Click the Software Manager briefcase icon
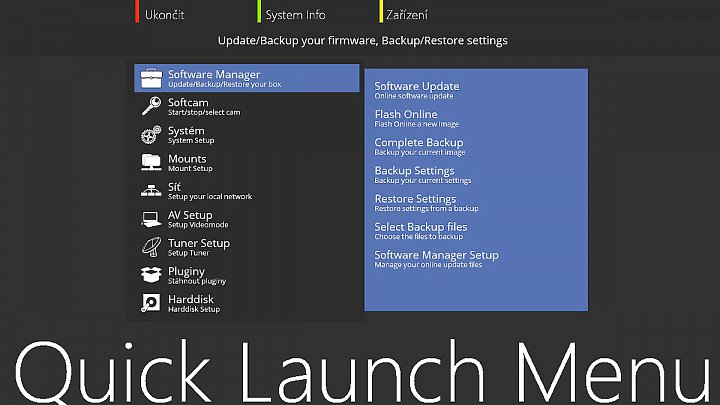This screenshot has width=720, height=405. click(151, 78)
